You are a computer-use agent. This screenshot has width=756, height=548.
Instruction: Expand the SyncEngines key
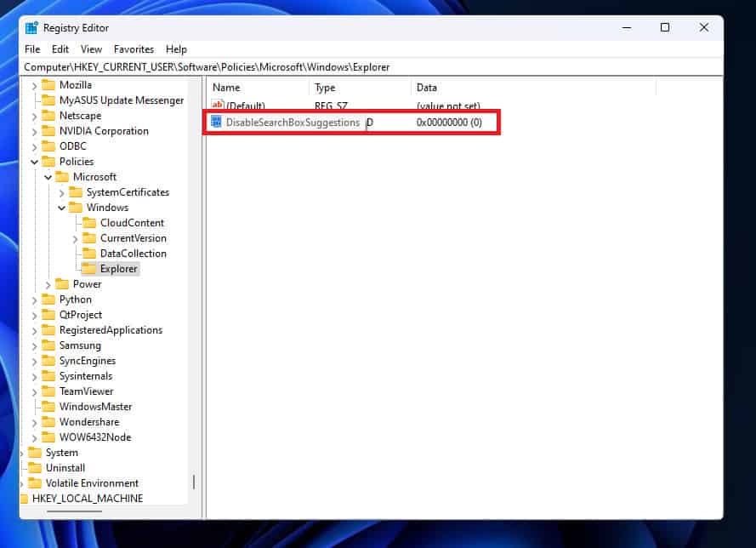(x=34, y=362)
